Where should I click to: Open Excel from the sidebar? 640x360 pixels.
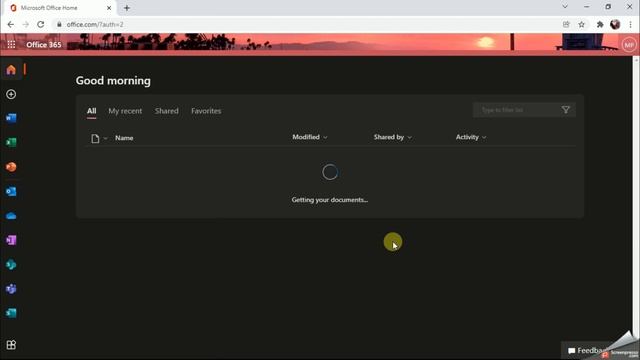(11, 142)
